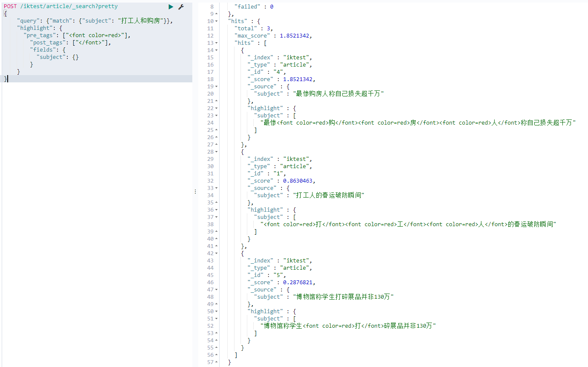Click the highlighted result on line 52

348,326
